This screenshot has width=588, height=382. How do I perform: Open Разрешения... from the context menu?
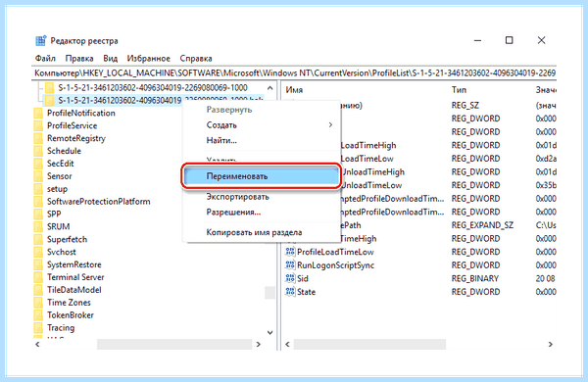click(262, 212)
